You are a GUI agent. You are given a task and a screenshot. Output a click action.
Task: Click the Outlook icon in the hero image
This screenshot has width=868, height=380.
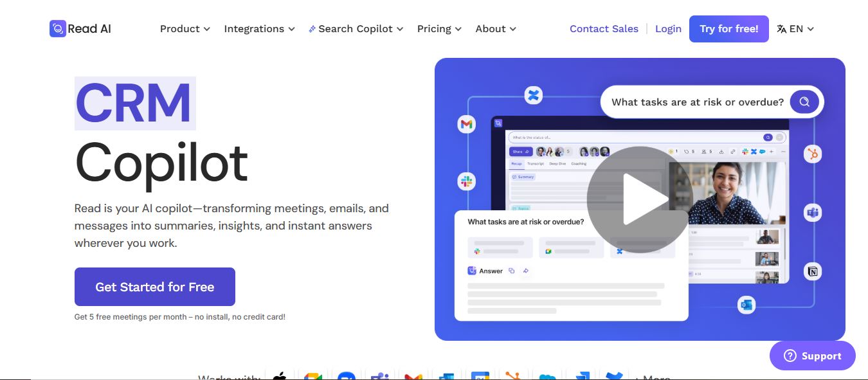746,305
